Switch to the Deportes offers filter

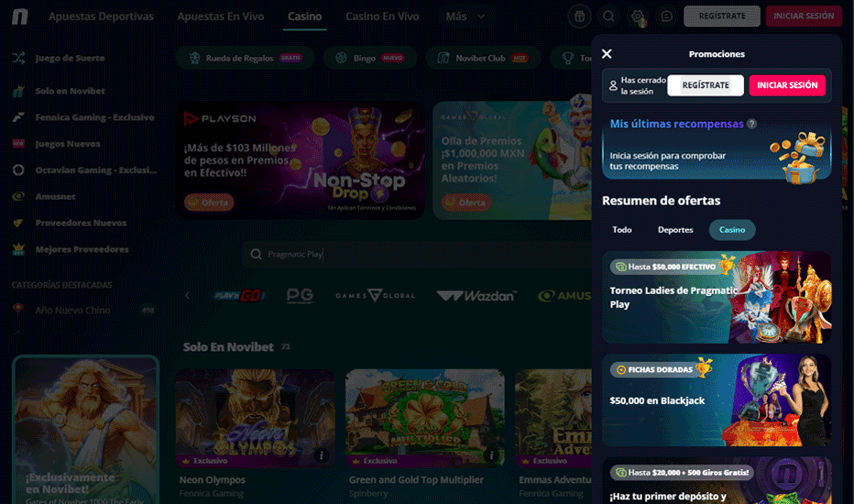[675, 230]
